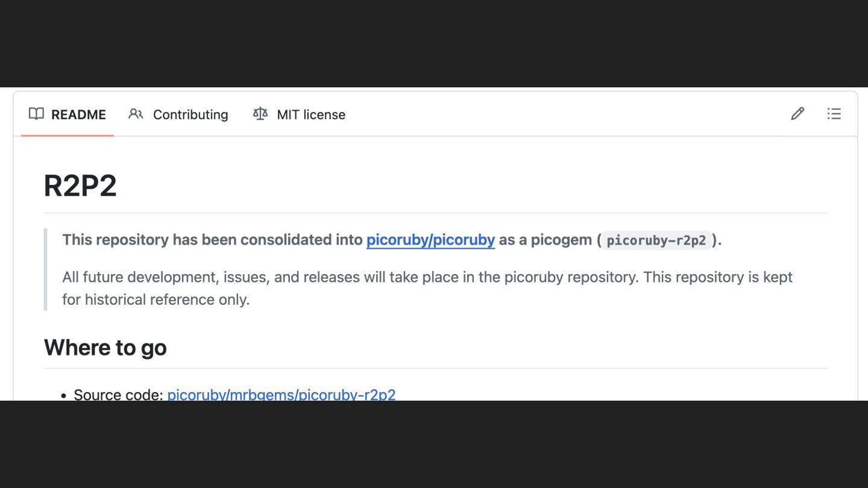
Task: Click the pencil edit README icon
Action: click(x=797, y=114)
